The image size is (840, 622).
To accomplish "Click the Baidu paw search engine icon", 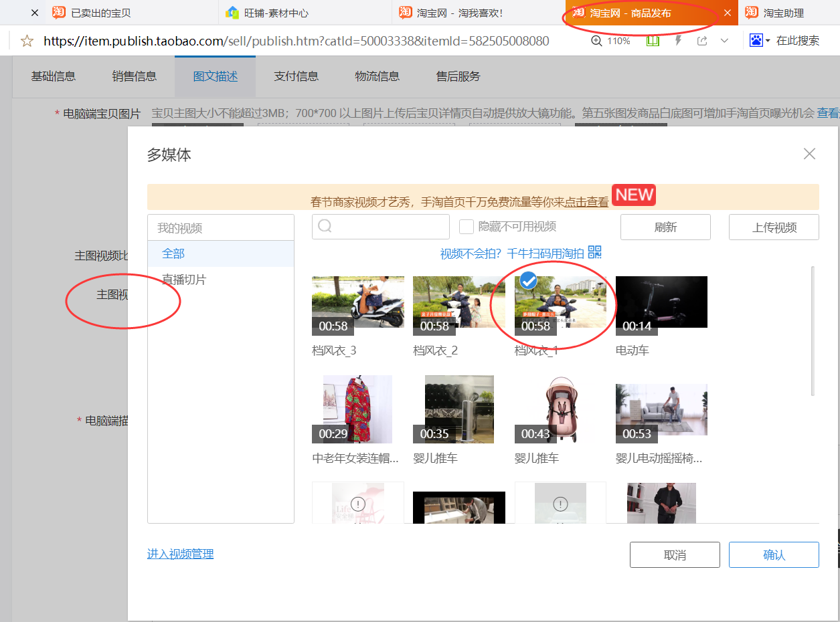I will point(756,41).
